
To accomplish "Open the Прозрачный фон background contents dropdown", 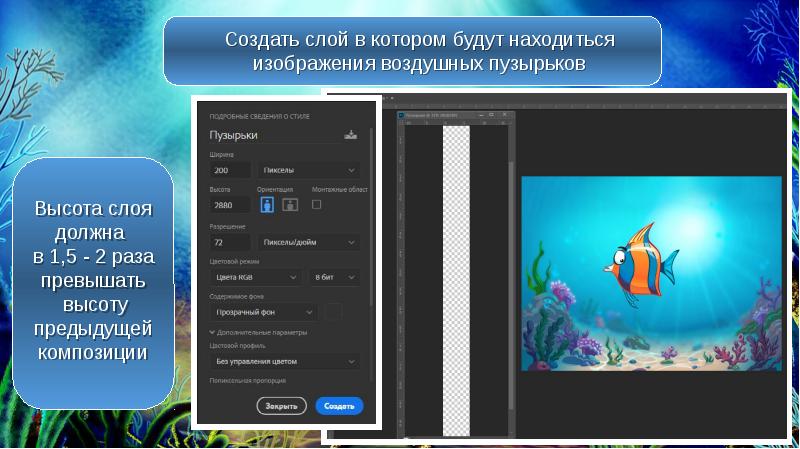I will pos(263,312).
